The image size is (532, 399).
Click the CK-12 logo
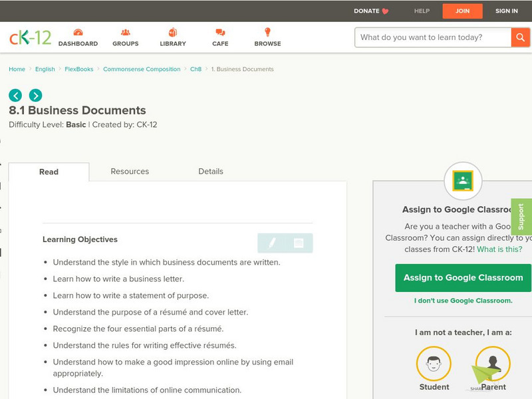coord(31,37)
